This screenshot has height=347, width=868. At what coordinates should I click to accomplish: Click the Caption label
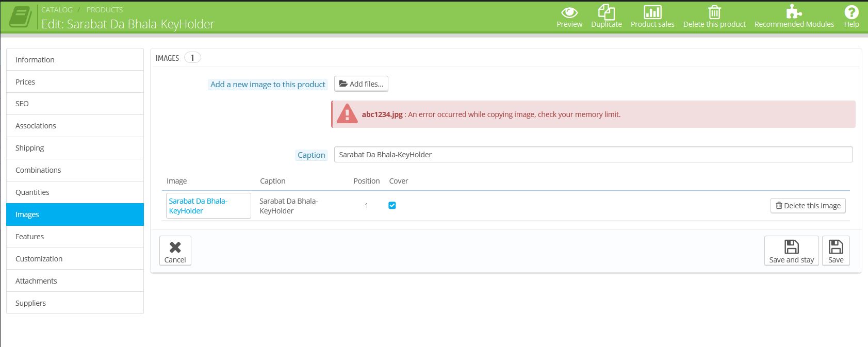(311, 155)
